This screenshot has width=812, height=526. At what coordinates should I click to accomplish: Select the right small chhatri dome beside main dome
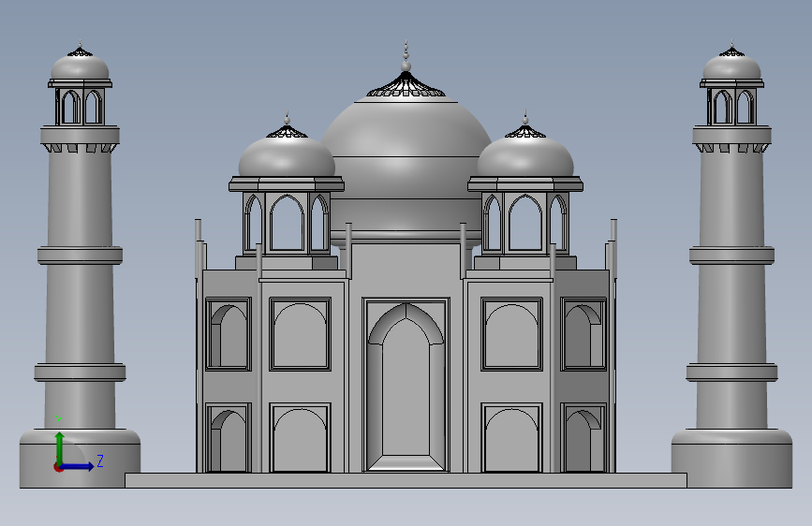(x=525, y=157)
